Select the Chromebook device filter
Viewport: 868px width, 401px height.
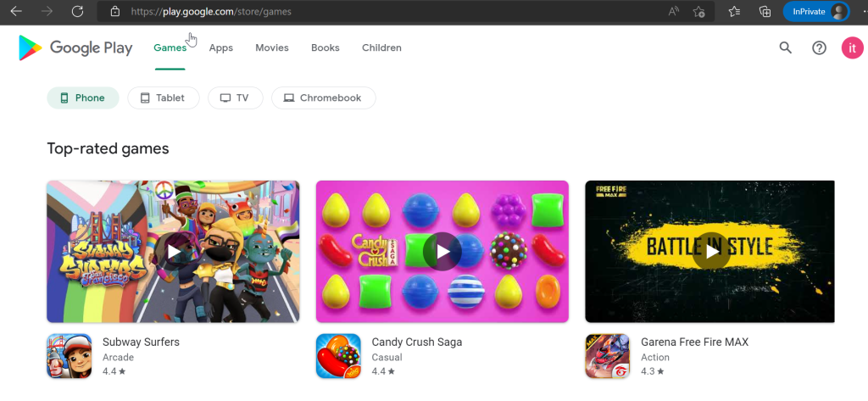pyautogui.click(x=323, y=98)
